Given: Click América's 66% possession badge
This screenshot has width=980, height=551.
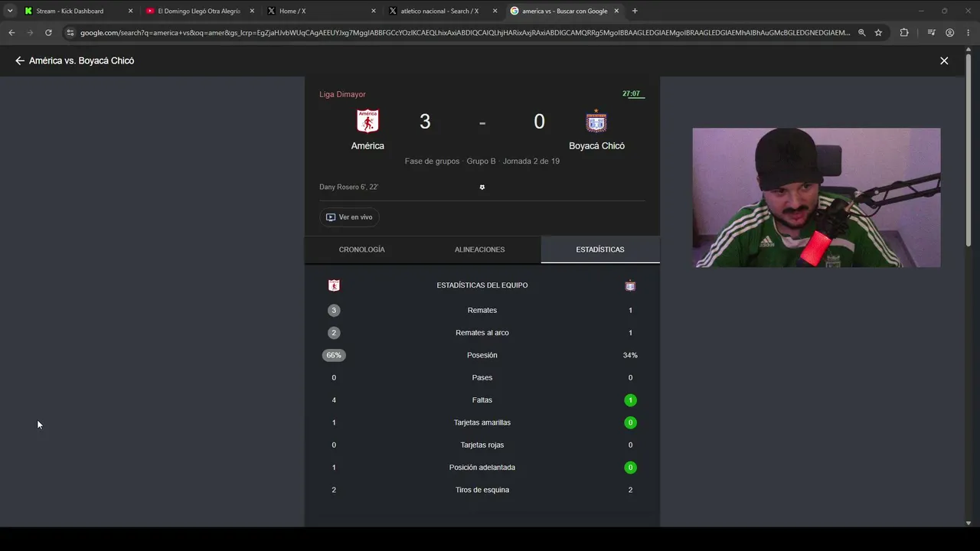Looking at the screenshot, I should [x=334, y=355].
